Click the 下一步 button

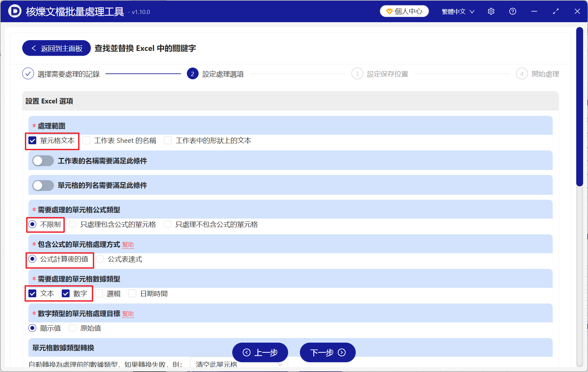tap(327, 352)
